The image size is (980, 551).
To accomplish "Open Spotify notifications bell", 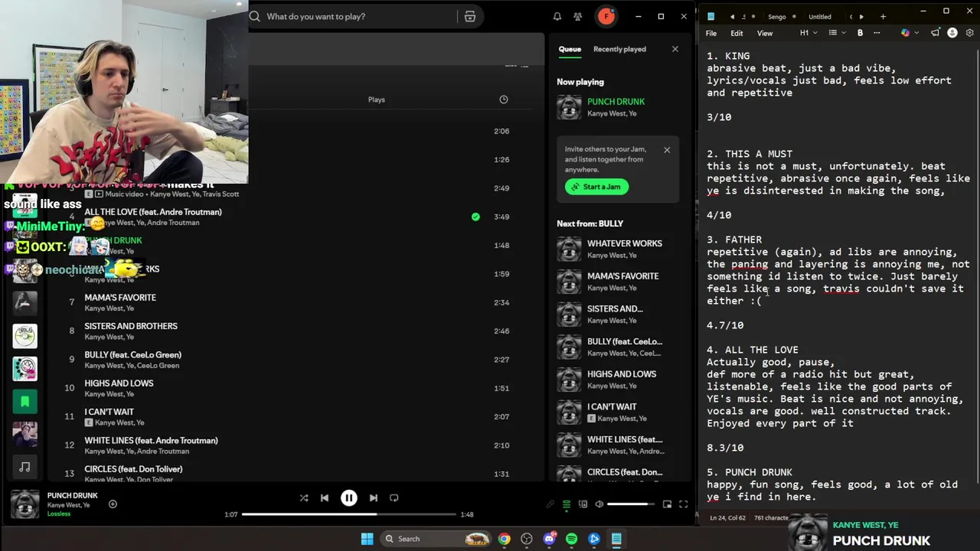I will click(x=557, y=16).
